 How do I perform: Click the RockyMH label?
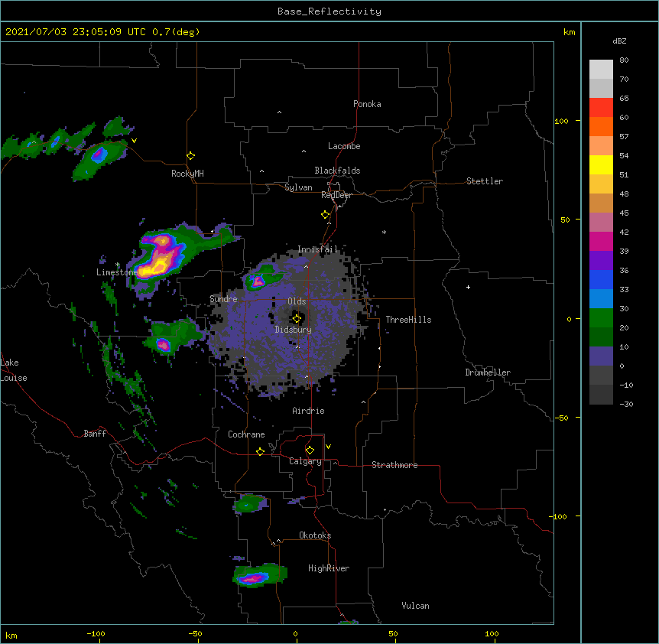tap(187, 174)
